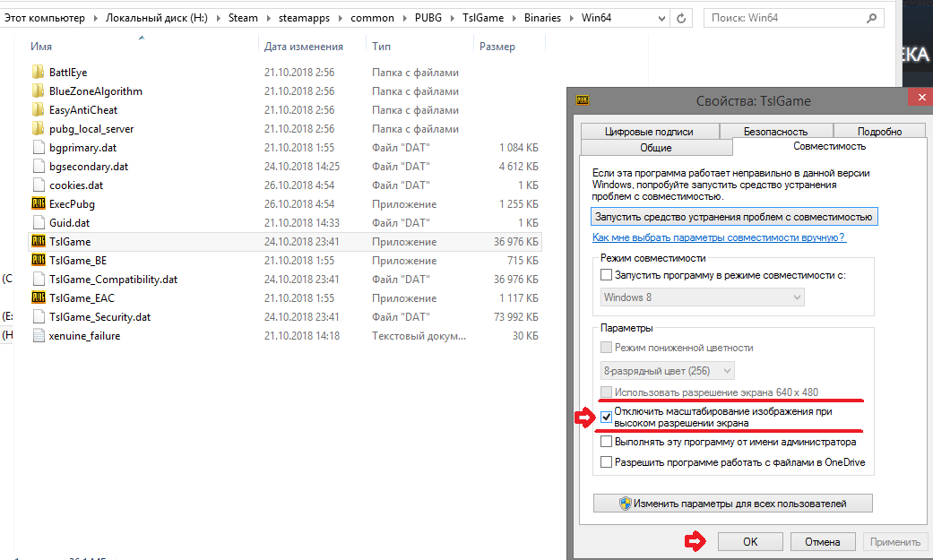The width and height of the screenshot is (933, 560).
Task: Toggle the 640 x 480 resolution checkbox
Action: (606, 392)
